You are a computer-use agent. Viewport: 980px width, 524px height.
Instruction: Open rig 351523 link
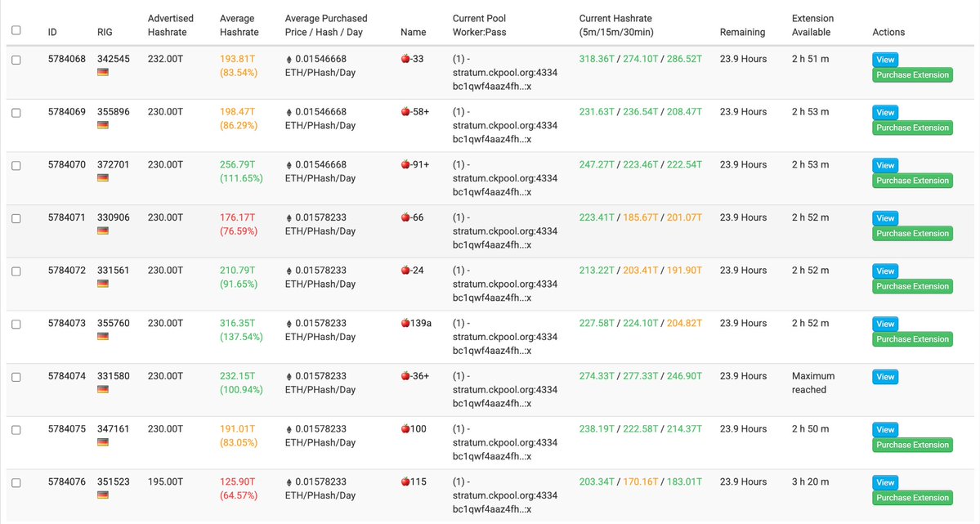pyautogui.click(x=113, y=481)
